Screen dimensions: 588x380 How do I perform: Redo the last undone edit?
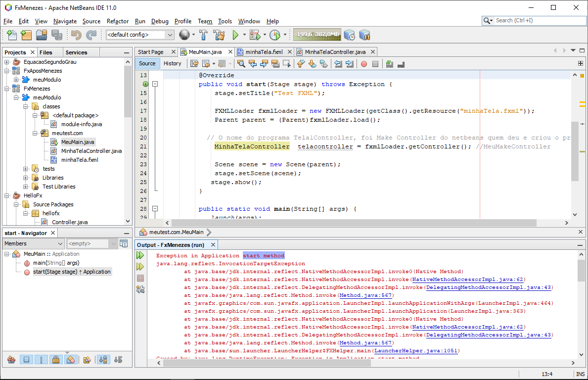point(91,35)
